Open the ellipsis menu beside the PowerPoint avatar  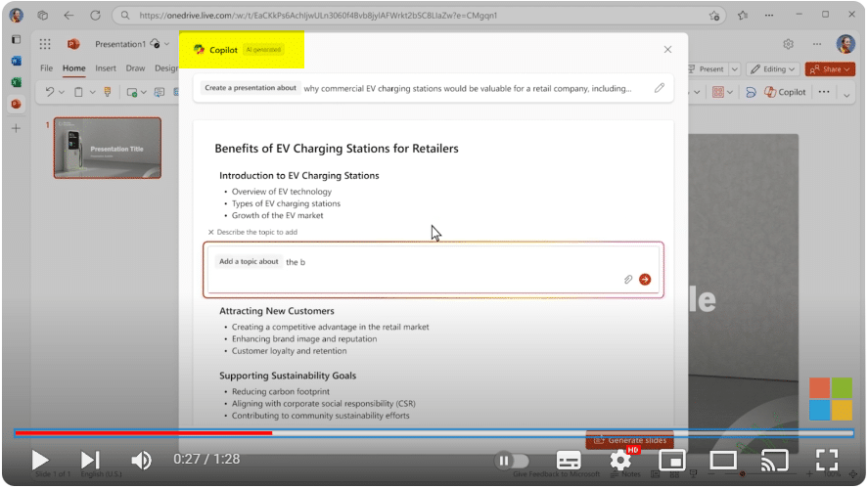[817, 44]
